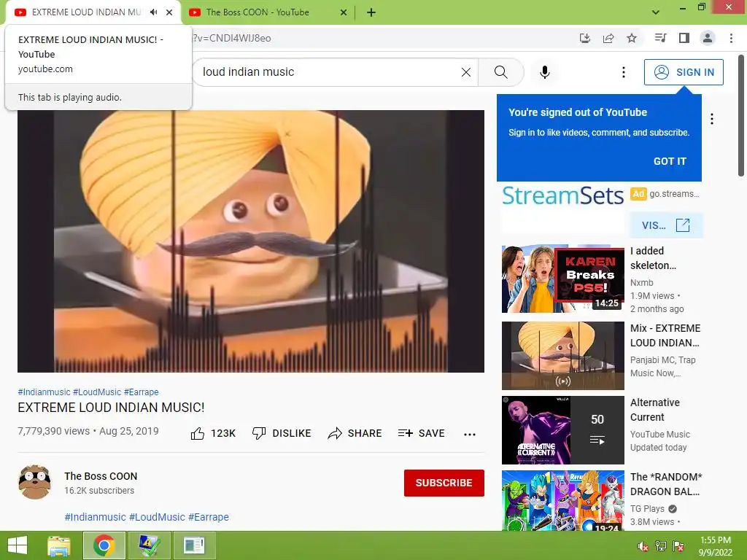Viewport: 747px width, 560px height.
Task: Open Windows Start button
Action: pyautogui.click(x=18, y=545)
